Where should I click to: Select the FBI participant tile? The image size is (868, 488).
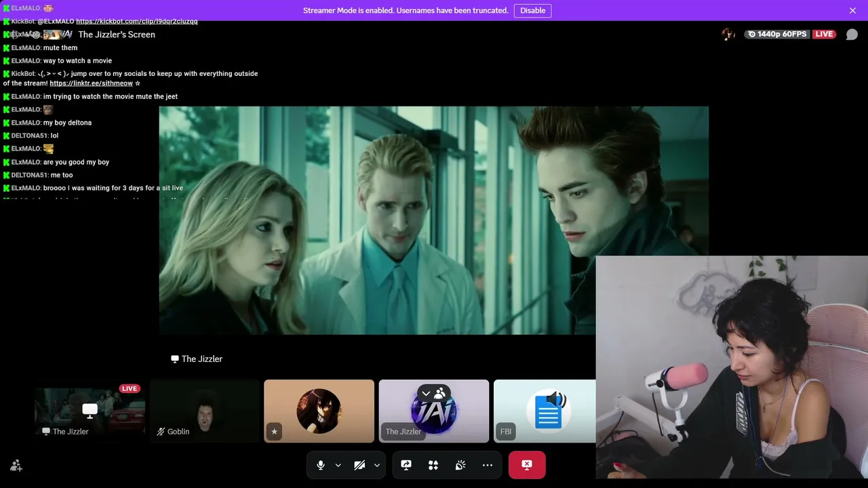[545, 411]
